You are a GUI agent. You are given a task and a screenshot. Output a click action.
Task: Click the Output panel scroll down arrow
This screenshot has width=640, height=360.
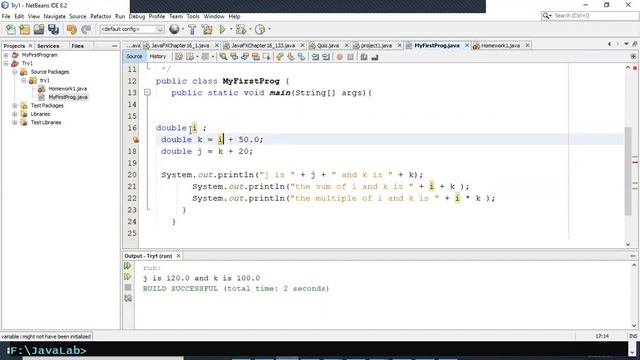[x=634, y=325]
